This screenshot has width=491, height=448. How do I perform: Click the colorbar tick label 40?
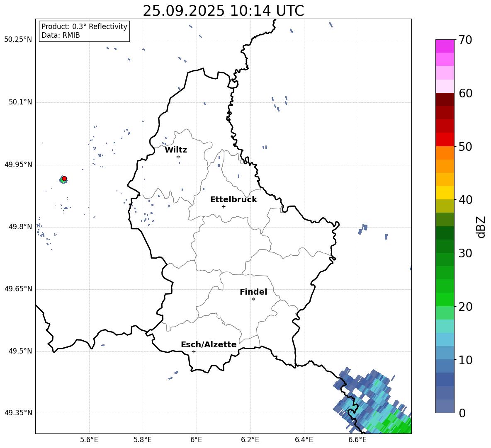pos(465,200)
